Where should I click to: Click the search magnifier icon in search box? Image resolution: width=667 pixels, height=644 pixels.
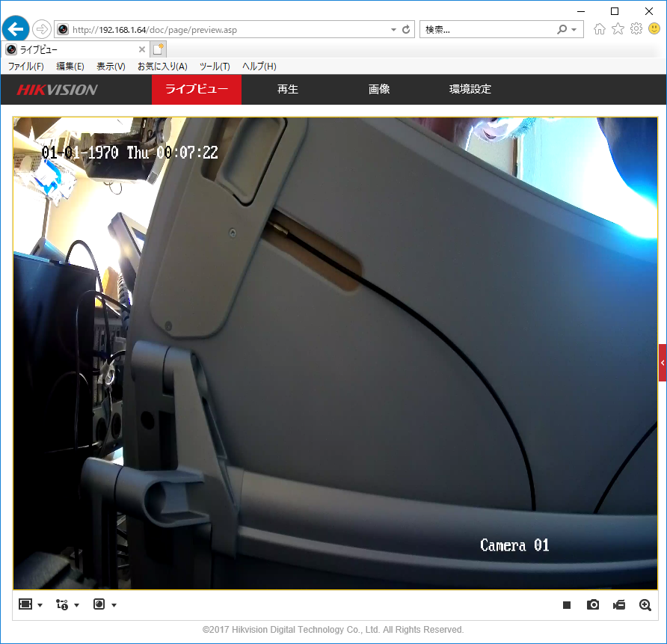coord(562,29)
